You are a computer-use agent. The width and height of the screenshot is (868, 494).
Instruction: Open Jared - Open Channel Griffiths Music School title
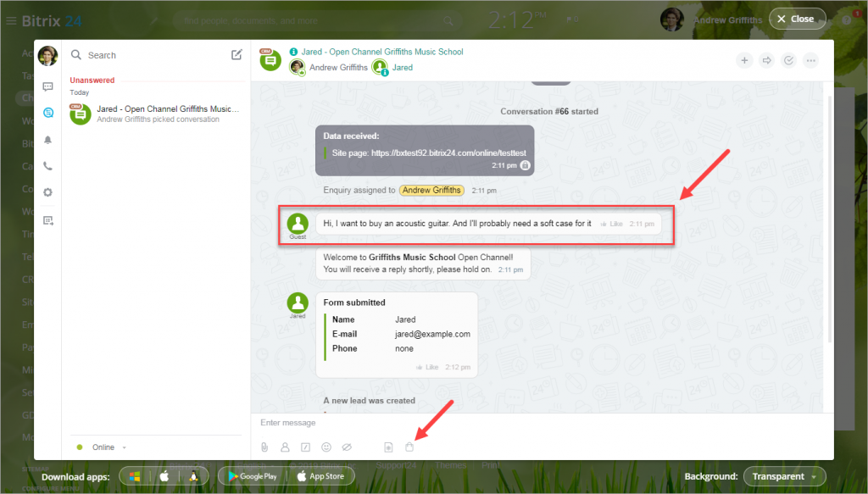[x=382, y=52]
